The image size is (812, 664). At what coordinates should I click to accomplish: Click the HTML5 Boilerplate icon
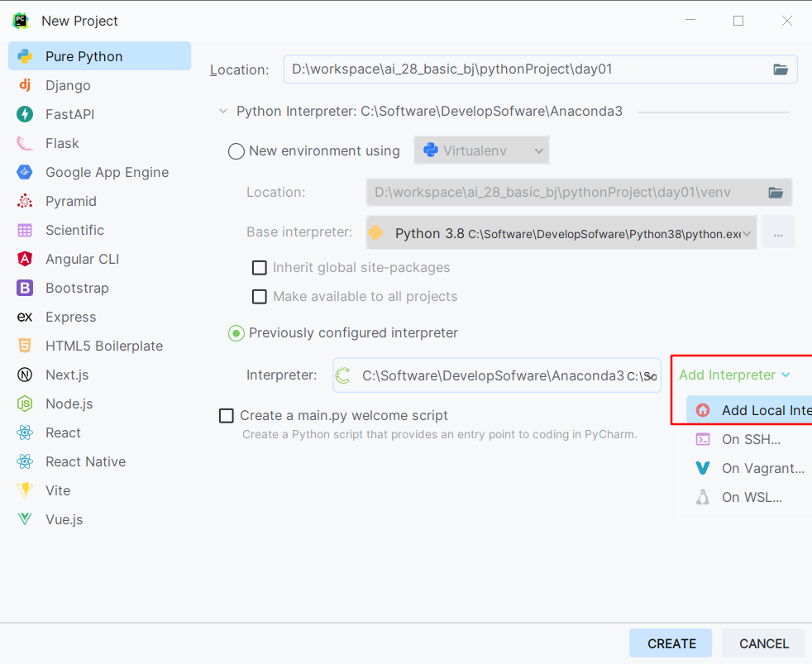click(x=25, y=346)
